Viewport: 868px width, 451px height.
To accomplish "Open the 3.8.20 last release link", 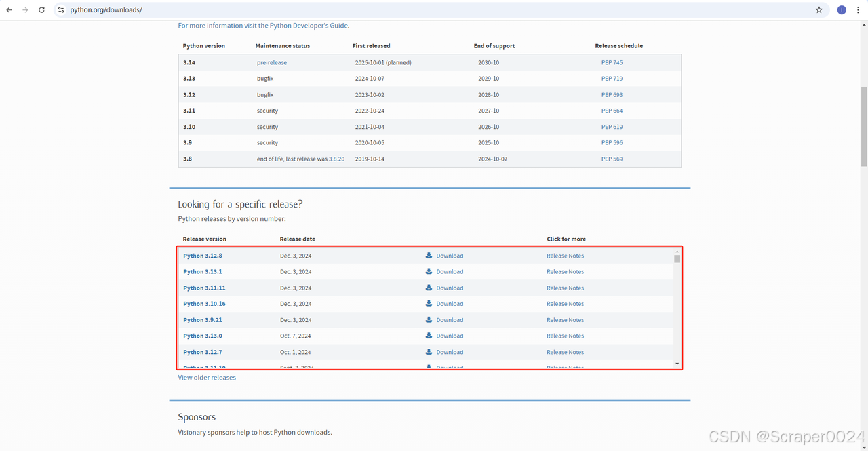I will point(336,159).
